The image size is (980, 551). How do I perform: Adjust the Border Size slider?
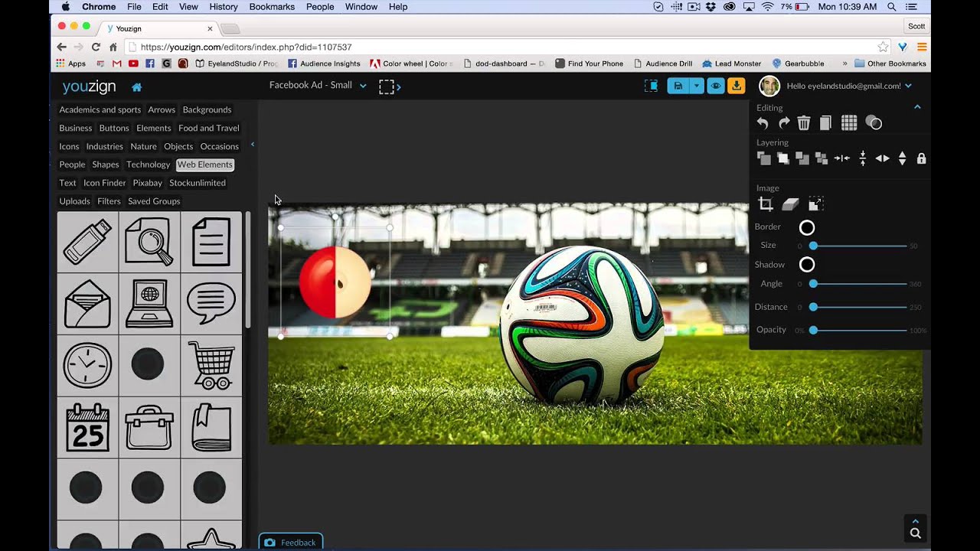click(860, 246)
